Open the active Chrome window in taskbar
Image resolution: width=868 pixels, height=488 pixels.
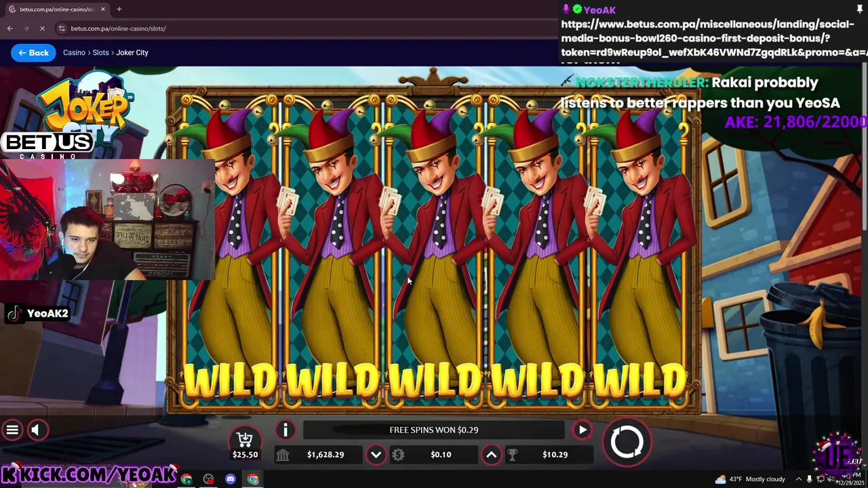pos(253,479)
